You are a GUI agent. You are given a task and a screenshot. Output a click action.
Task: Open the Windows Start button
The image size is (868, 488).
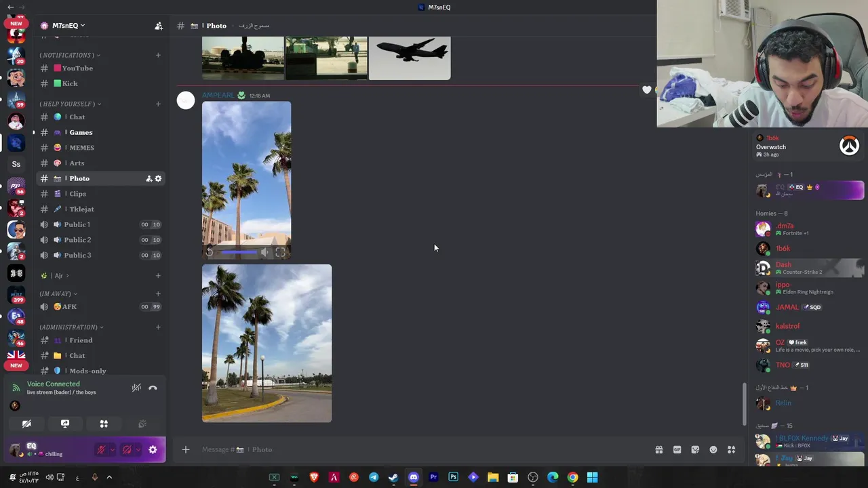click(x=593, y=478)
